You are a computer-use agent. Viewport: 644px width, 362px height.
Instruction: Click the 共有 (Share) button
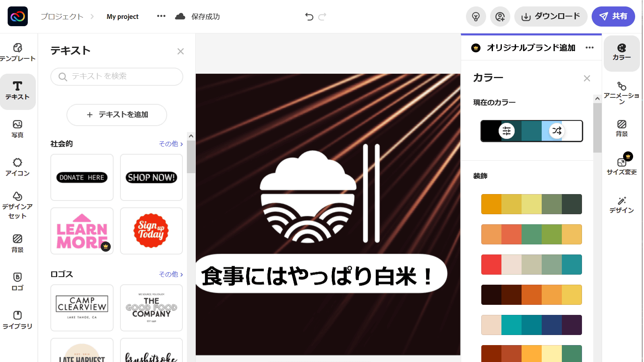tap(613, 17)
